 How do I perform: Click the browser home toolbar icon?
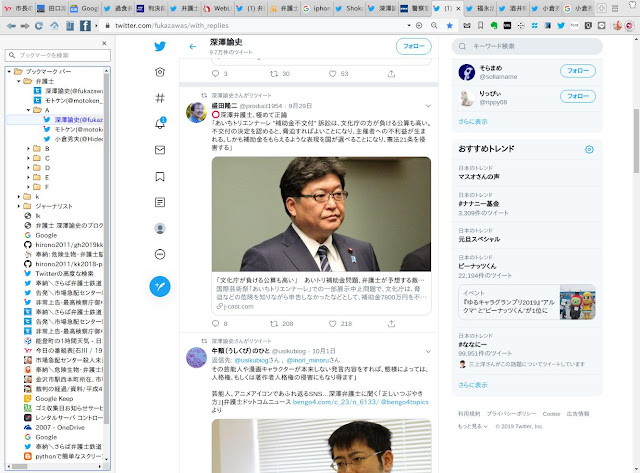point(54,26)
